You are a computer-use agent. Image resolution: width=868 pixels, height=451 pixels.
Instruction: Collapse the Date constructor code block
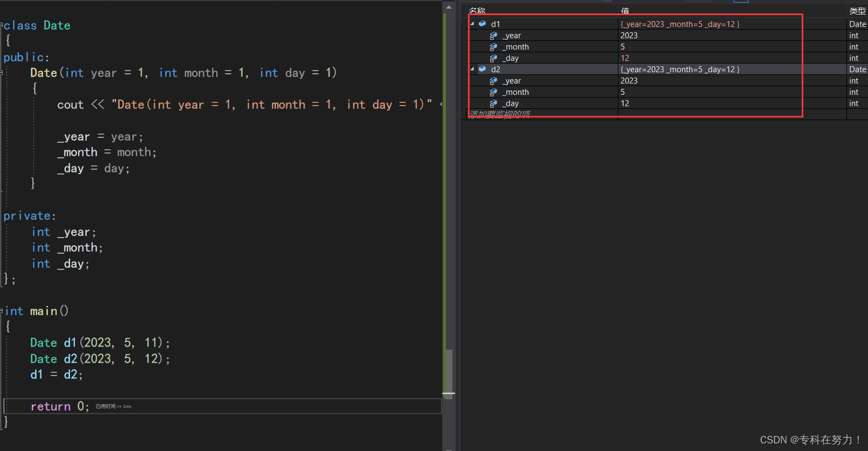tap(2, 73)
